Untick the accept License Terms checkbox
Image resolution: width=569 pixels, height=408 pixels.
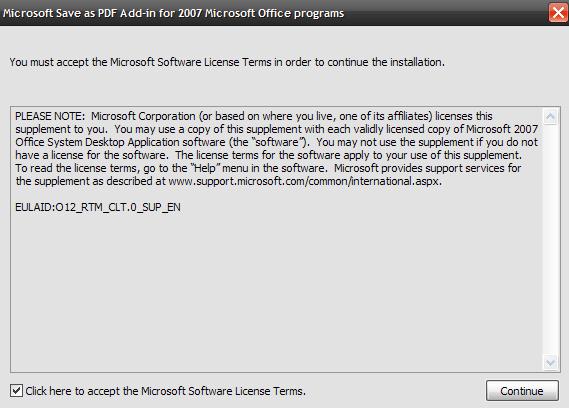(x=16, y=391)
